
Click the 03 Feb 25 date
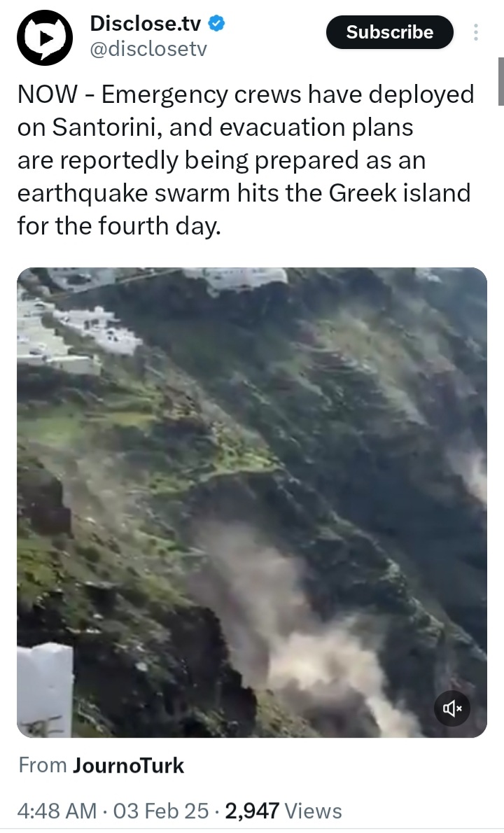pyautogui.click(x=161, y=811)
